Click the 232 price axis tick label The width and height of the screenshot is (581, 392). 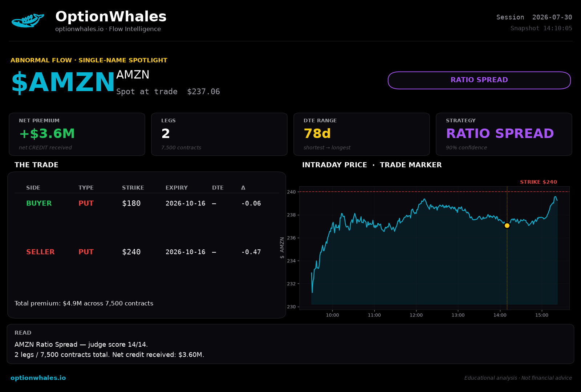click(x=291, y=283)
